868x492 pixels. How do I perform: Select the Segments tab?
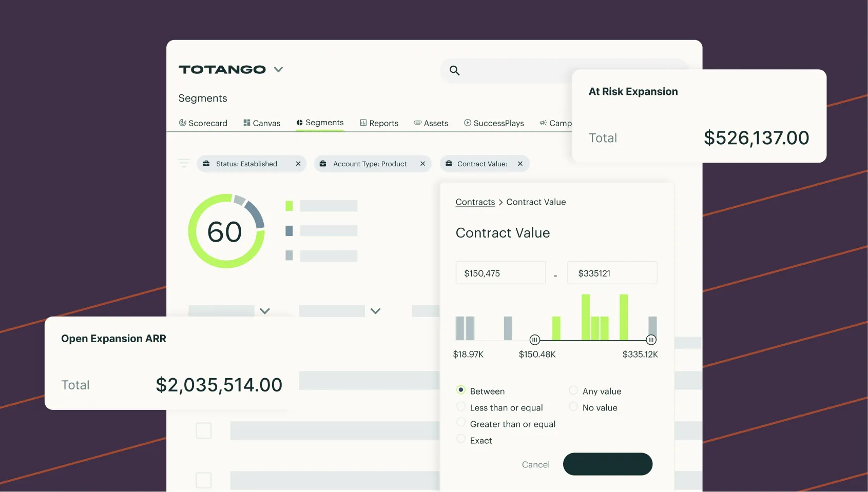tap(320, 123)
